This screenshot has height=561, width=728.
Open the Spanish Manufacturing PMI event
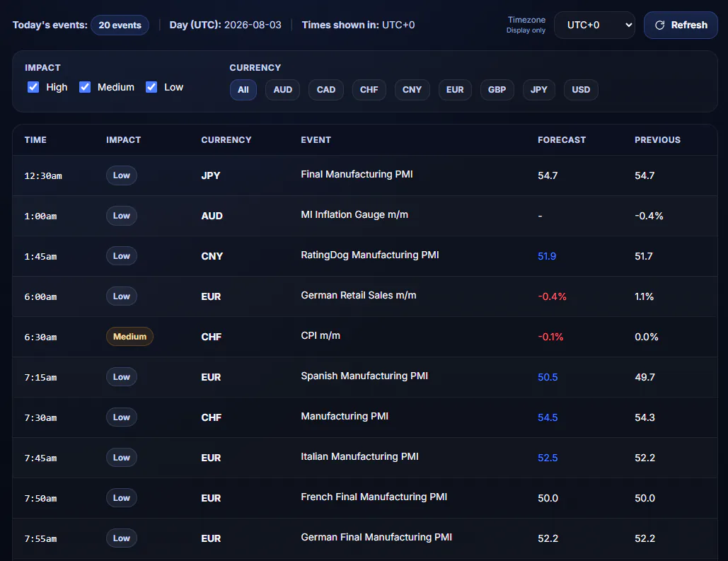coord(364,376)
